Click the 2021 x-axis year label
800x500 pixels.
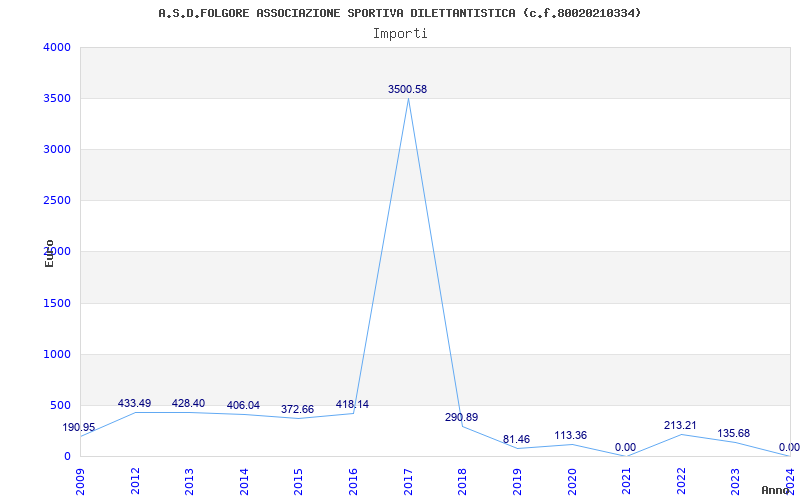click(626, 482)
